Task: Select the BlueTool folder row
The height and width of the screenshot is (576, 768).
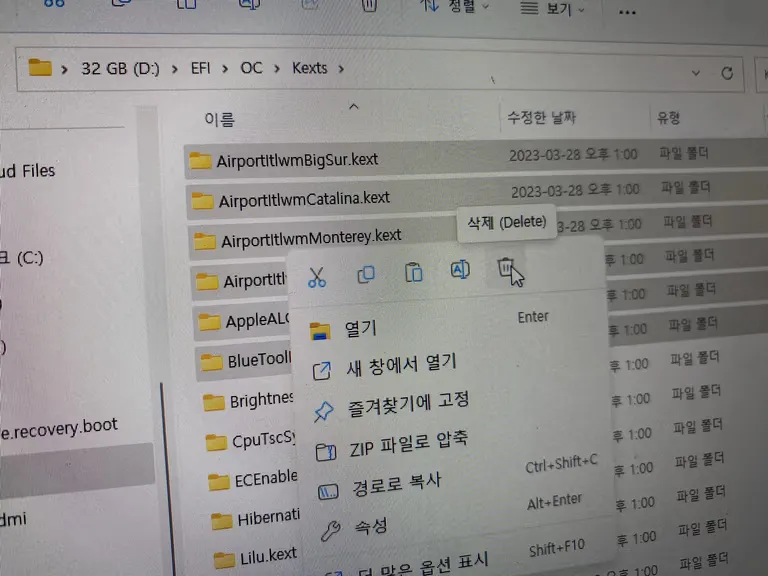Action: click(244, 361)
